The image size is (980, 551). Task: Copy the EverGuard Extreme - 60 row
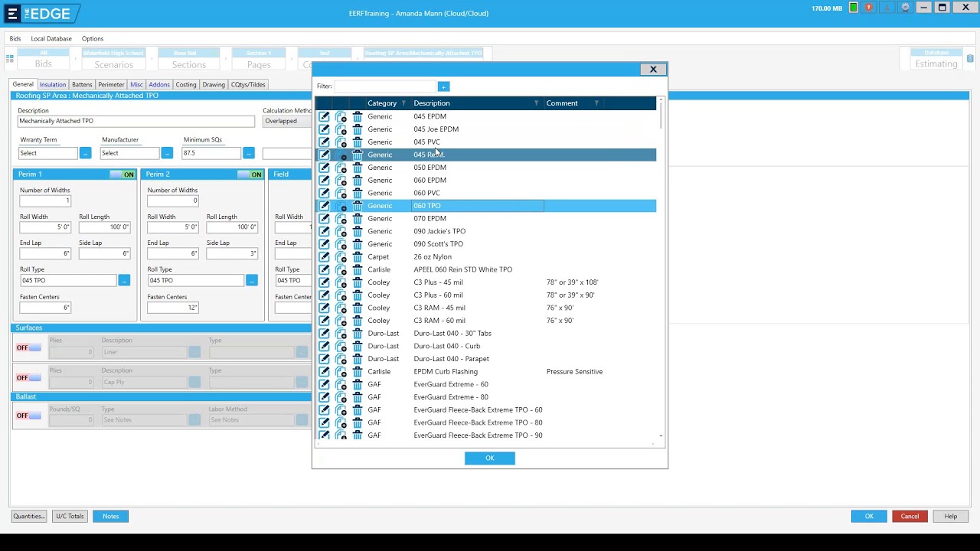coord(341,385)
